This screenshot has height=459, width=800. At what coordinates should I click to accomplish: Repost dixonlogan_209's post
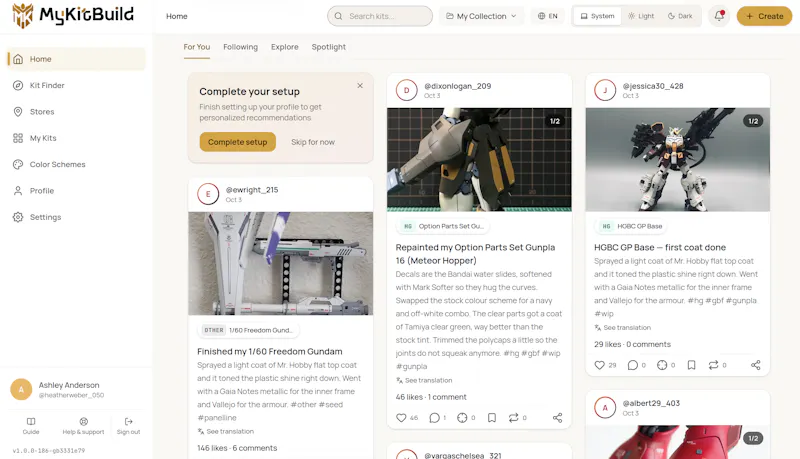click(513, 418)
